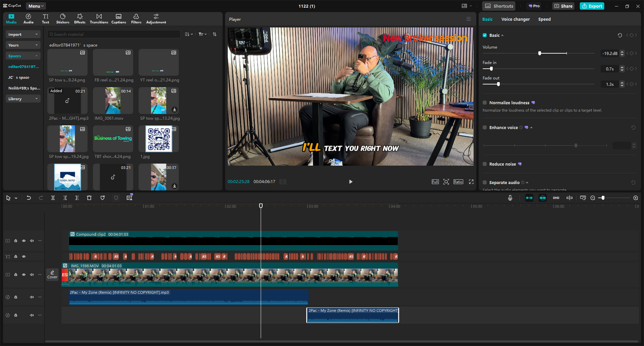Image resolution: width=644 pixels, height=346 pixels.
Task: Expand the Yours section
Action: pyautogui.click(x=23, y=45)
